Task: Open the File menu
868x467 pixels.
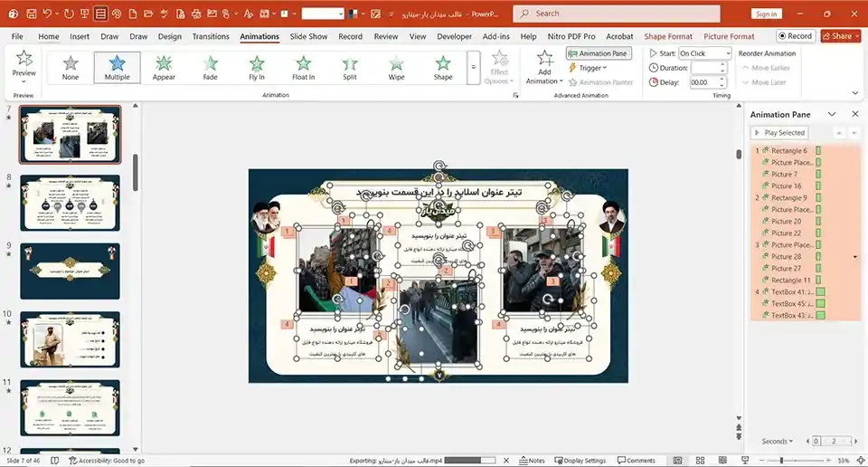Action: (17, 36)
